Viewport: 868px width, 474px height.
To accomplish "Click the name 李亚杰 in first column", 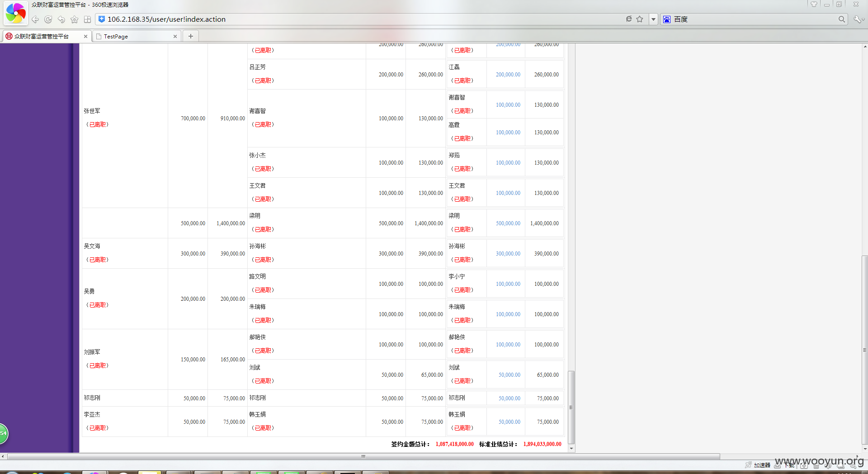I will pyautogui.click(x=92, y=414).
